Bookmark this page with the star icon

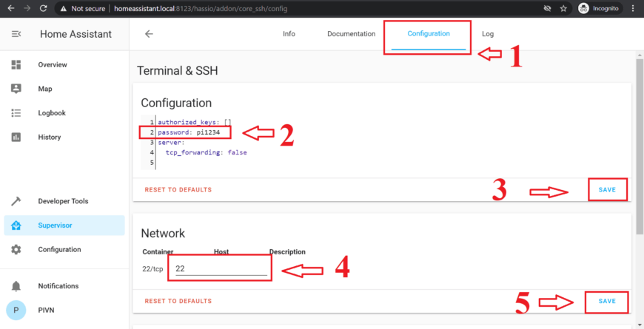564,9
